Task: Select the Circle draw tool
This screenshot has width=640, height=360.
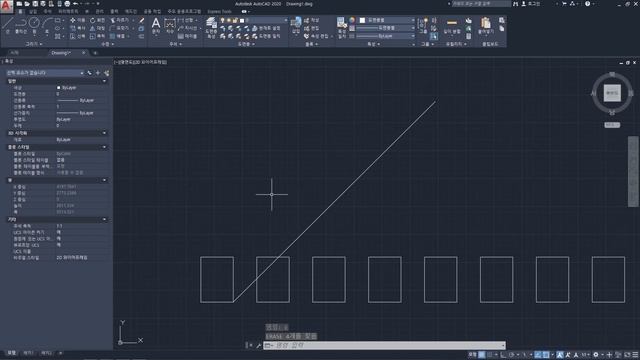Action: tap(34, 25)
